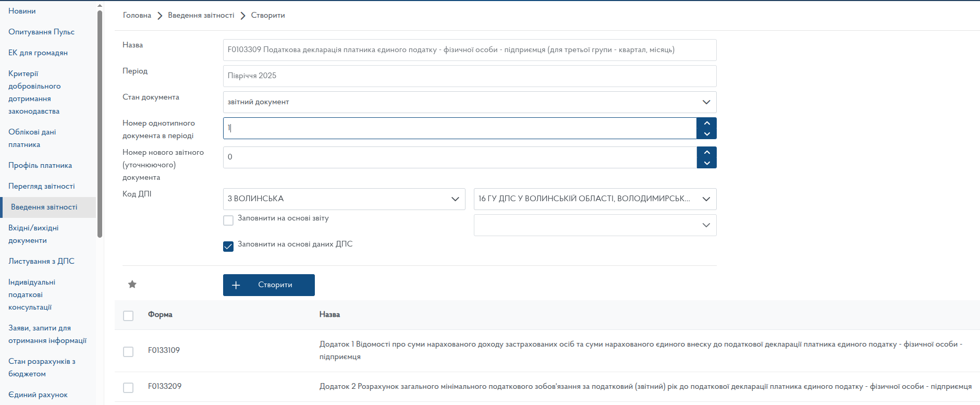This screenshot has width=980, height=405.
Task: Go to 'Листування з ДПС' menu item
Action: coord(41,261)
